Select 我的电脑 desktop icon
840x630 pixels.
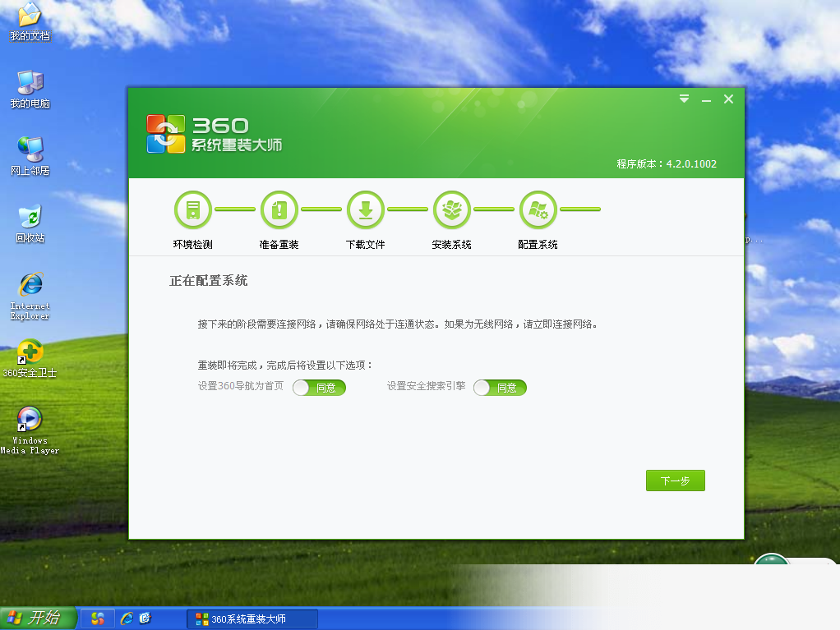pyautogui.click(x=30, y=90)
